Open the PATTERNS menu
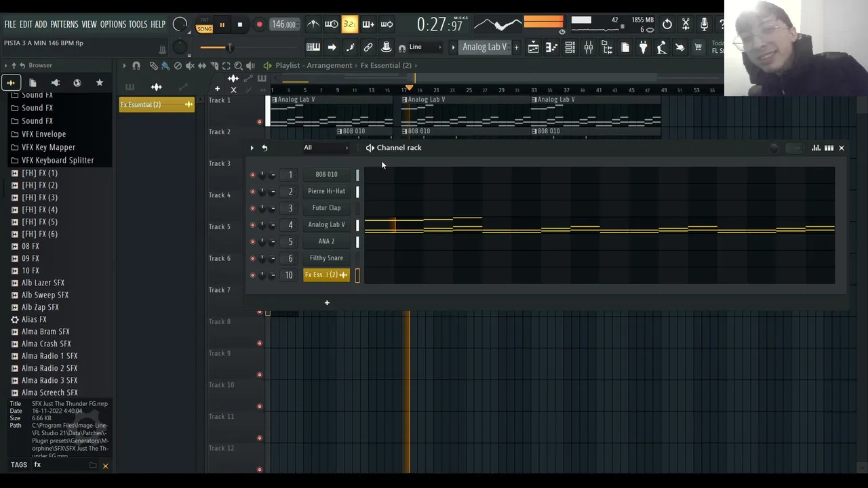 [x=64, y=24]
